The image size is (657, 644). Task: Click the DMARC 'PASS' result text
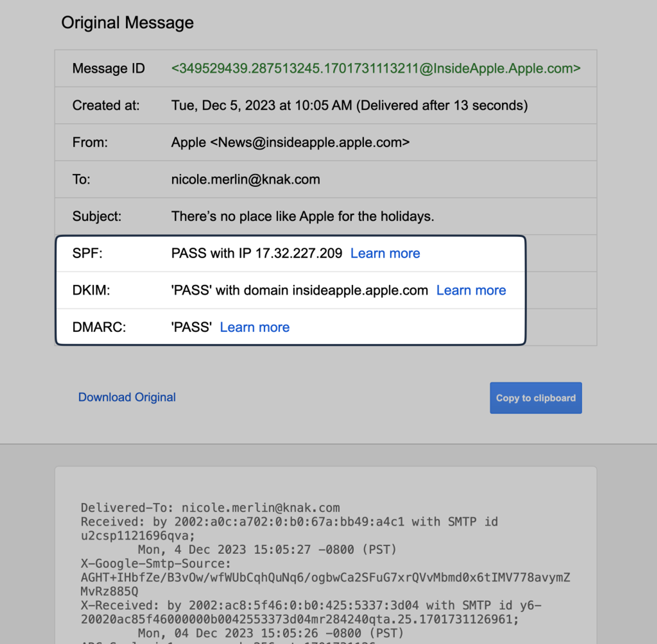click(191, 327)
